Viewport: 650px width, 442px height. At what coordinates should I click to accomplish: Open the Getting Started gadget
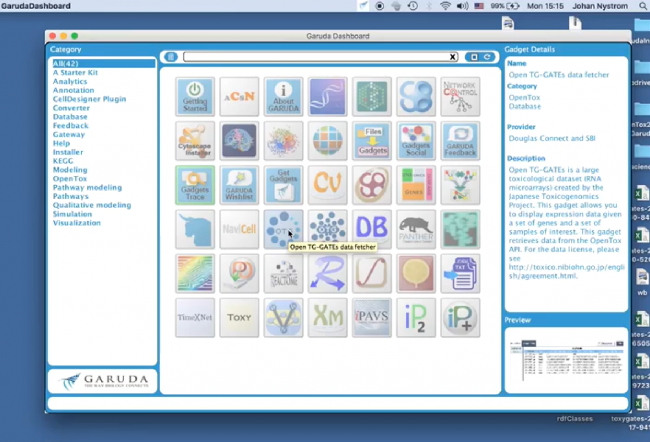tap(195, 96)
